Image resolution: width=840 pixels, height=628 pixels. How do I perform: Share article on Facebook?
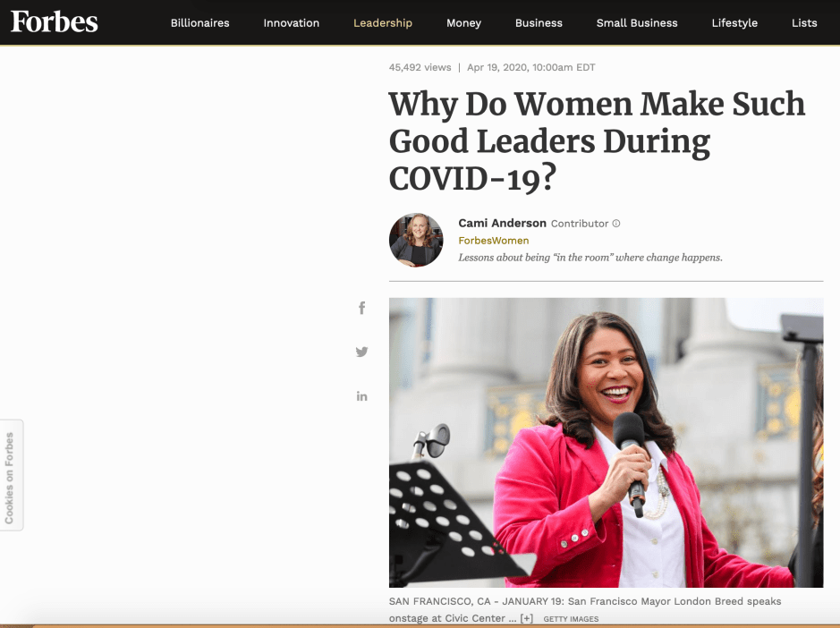tap(361, 308)
